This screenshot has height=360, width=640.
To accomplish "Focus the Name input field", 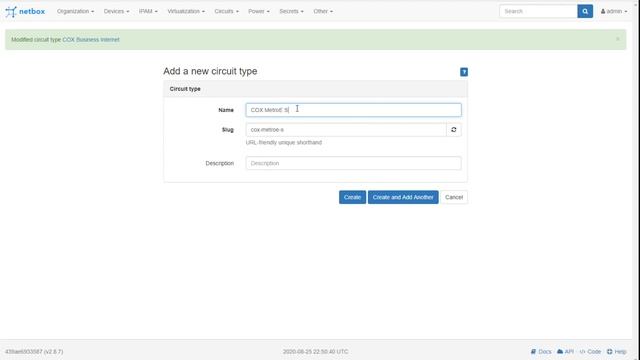I will click(x=353, y=110).
